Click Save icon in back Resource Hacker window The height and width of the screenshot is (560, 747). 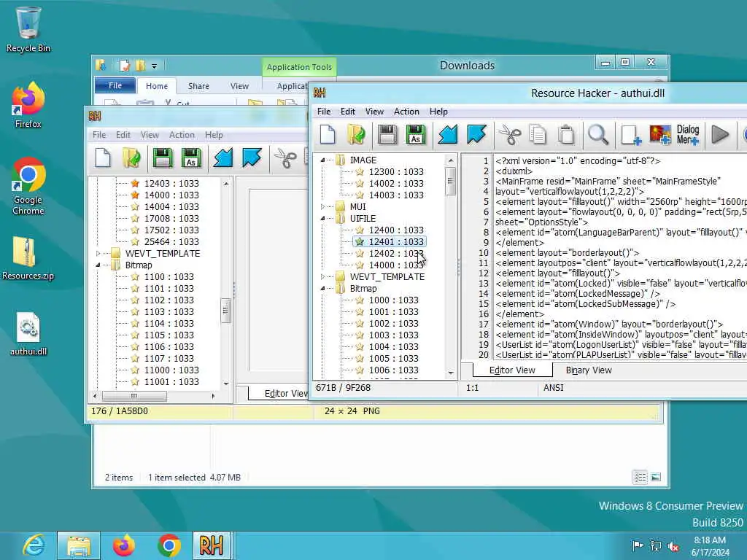click(x=163, y=158)
